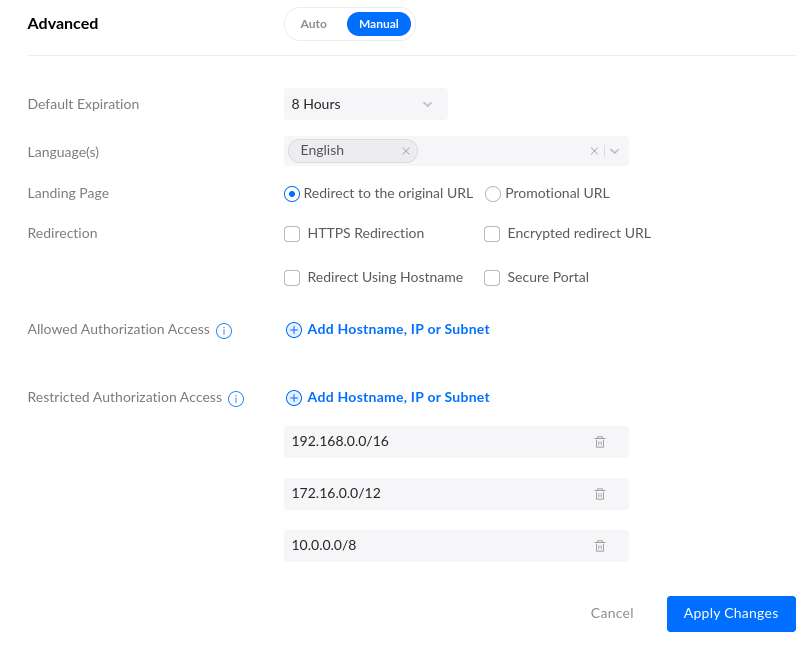The height and width of the screenshot is (648, 806).
Task: Enable HTTPS Redirection checkbox
Action: pyautogui.click(x=292, y=234)
